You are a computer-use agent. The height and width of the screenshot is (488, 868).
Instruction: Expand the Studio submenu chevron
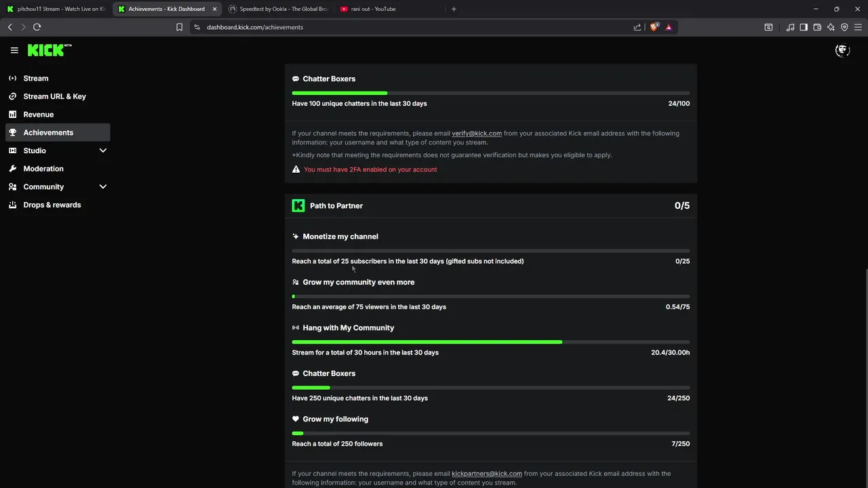[103, 150]
